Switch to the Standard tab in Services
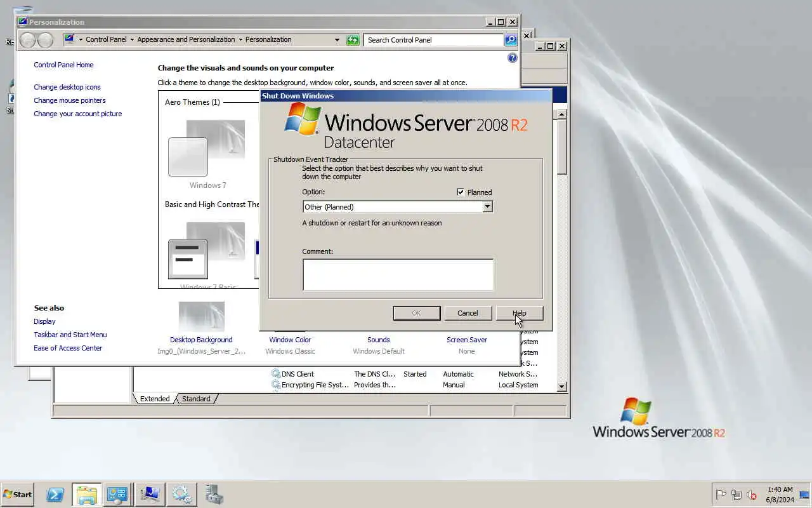812x508 pixels. 196,399
